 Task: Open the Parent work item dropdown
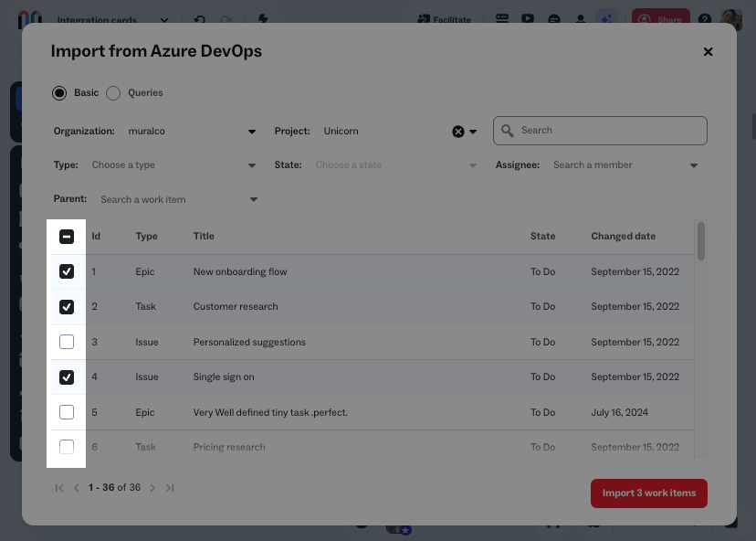pyautogui.click(x=179, y=199)
